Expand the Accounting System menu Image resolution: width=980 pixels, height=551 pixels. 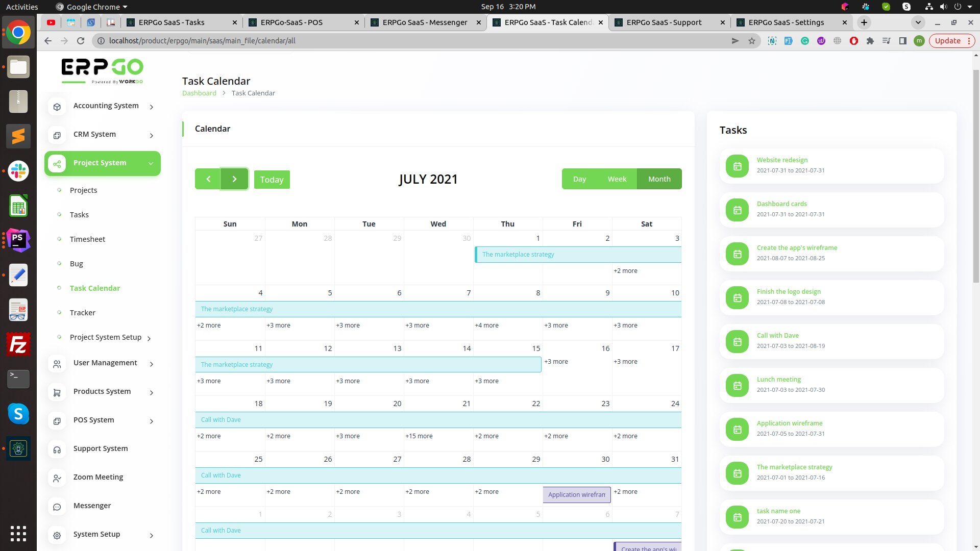106,106
